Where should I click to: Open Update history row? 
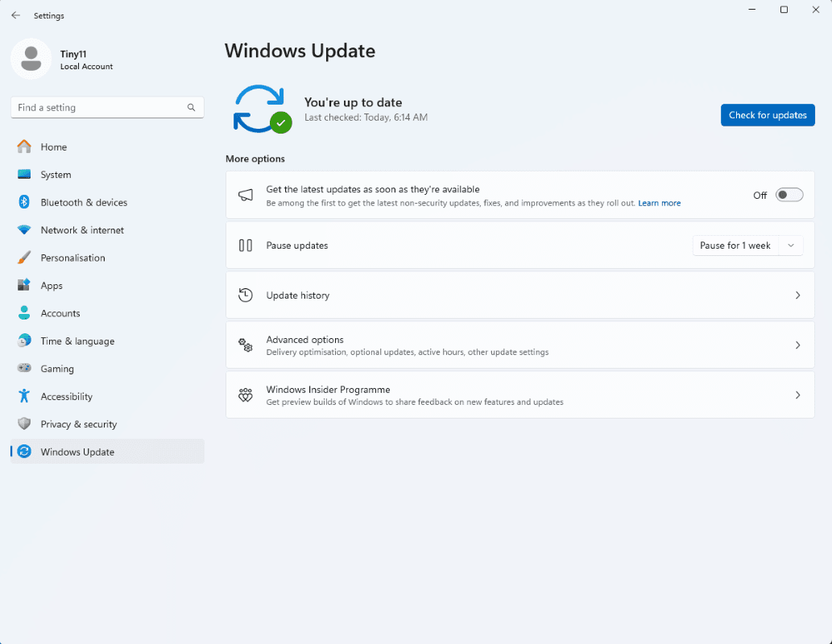(x=520, y=295)
